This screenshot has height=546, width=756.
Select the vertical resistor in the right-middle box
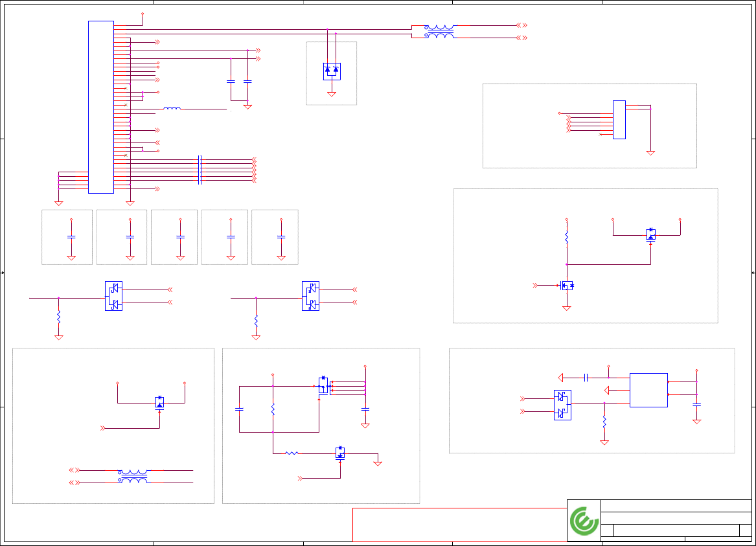tap(567, 237)
